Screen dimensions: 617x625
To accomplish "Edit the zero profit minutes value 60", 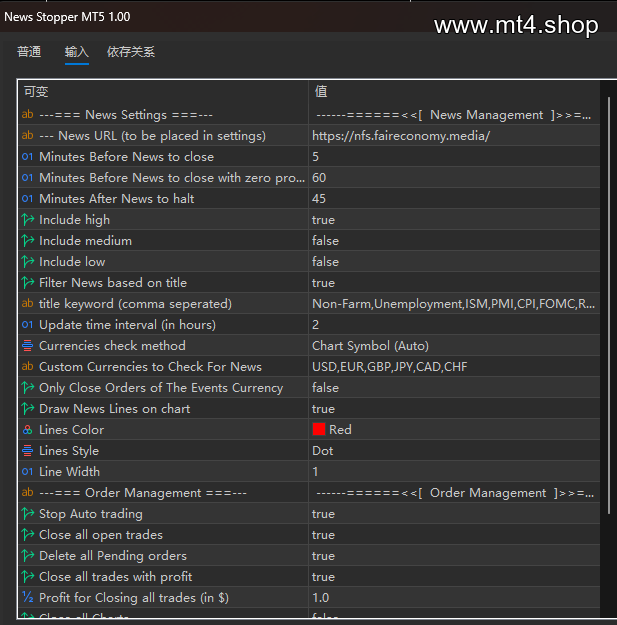I will tap(454, 177).
